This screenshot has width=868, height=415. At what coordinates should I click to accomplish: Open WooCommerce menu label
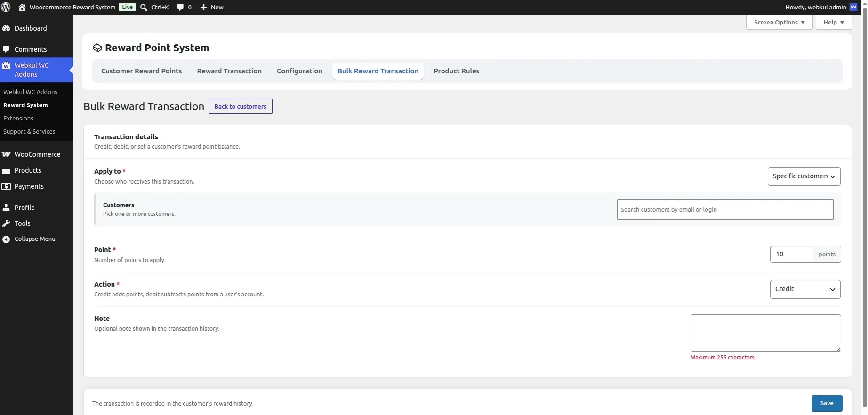(37, 154)
